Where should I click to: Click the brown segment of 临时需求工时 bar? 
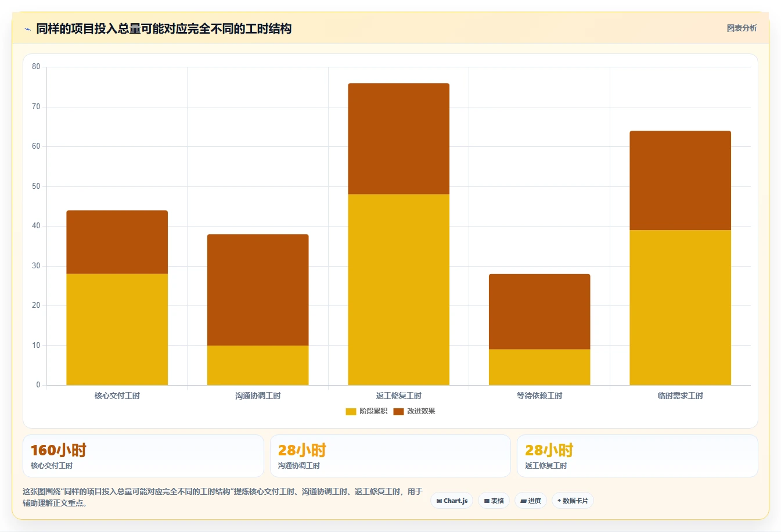681,181
